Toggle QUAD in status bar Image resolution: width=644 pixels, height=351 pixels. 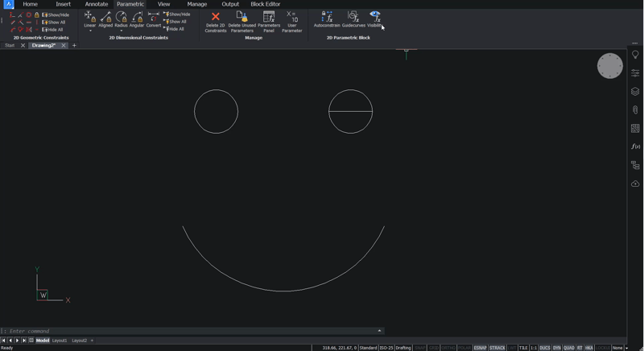(x=569, y=348)
